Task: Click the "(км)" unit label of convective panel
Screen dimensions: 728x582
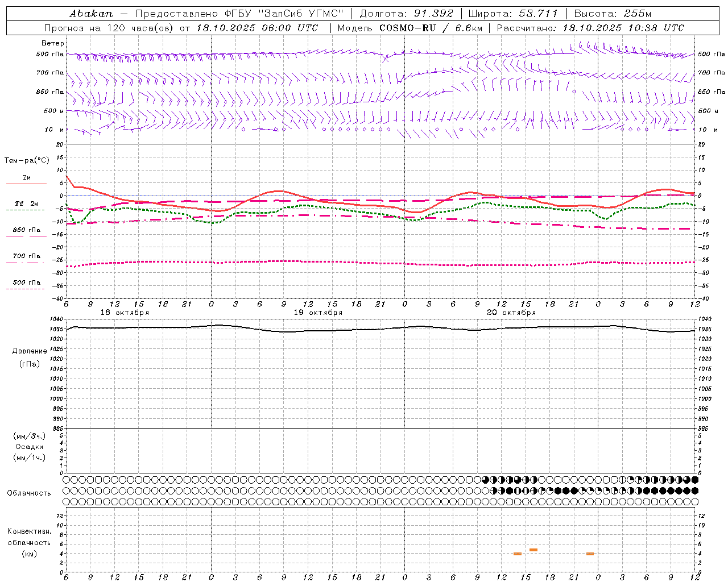Action: click(x=30, y=554)
